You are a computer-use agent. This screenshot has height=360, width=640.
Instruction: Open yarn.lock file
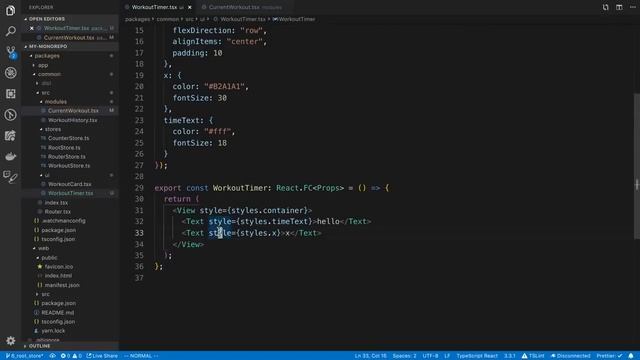coord(53,331)
